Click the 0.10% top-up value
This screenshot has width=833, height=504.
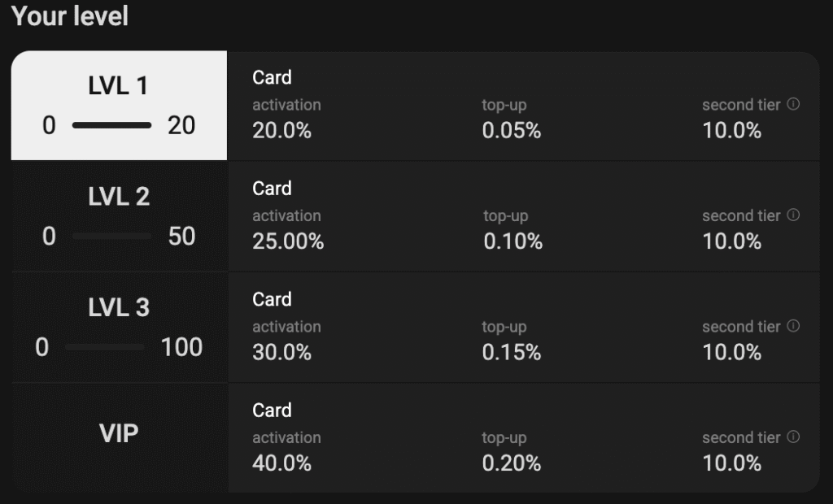click(512, 241)
